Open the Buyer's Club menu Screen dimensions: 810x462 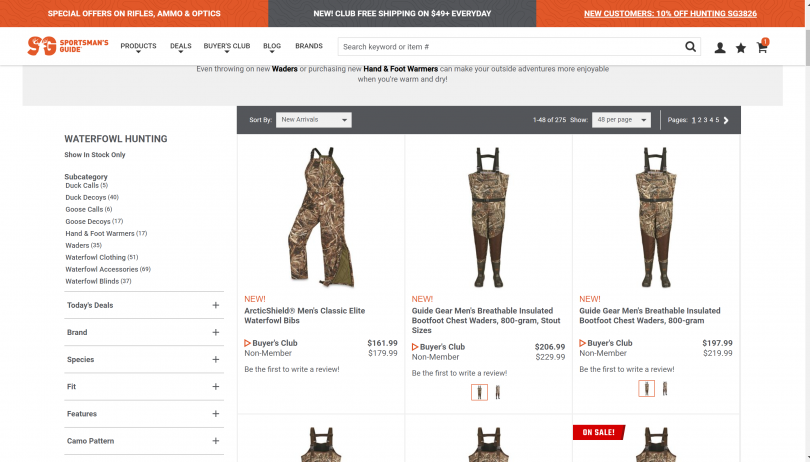[226, 47]
